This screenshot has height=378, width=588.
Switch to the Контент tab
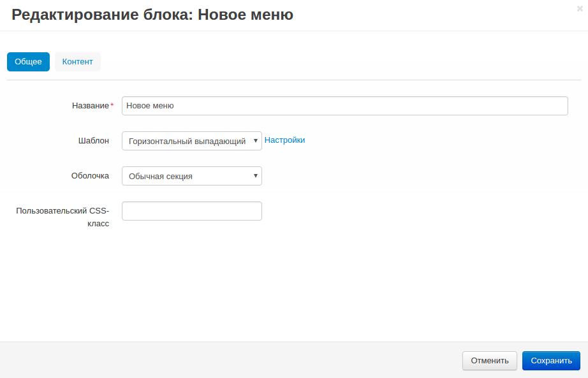(x=77, y=62)
